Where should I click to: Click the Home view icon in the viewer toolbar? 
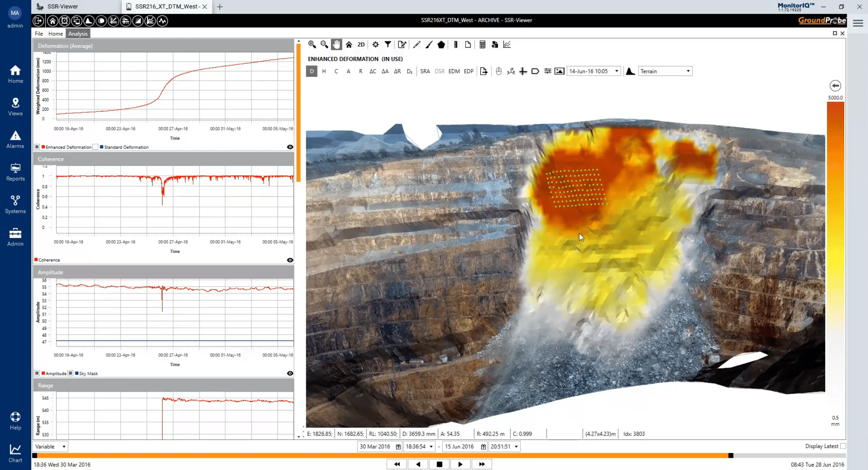[349, 44]
